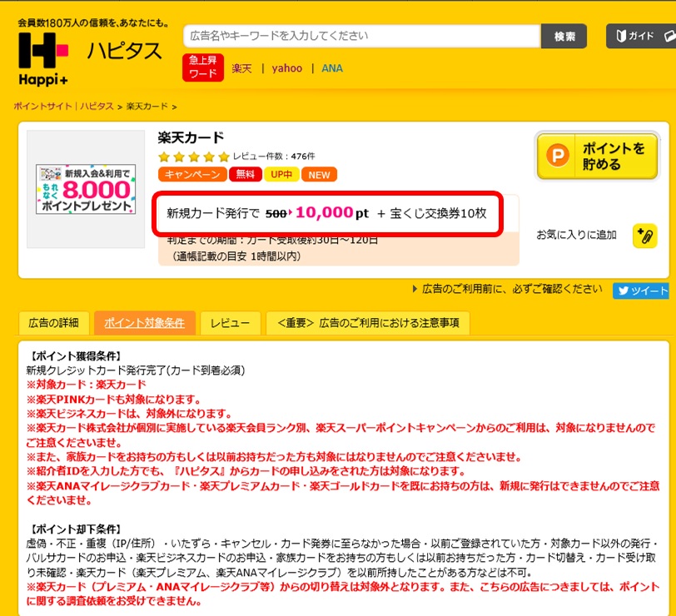Click the ※対象カード：楽天カード line
676x616 pixels.
(87, 385)
